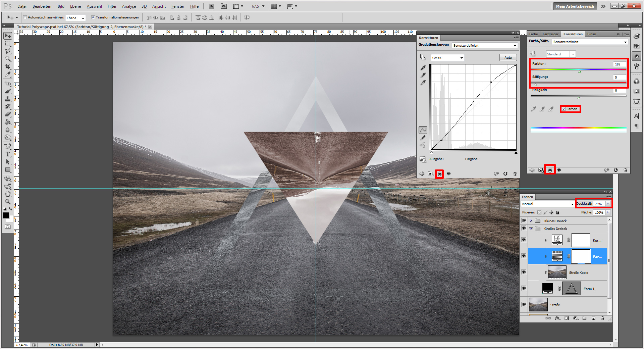Select the Pen tool
Screen dimensions: 644x349
(8, 146)
